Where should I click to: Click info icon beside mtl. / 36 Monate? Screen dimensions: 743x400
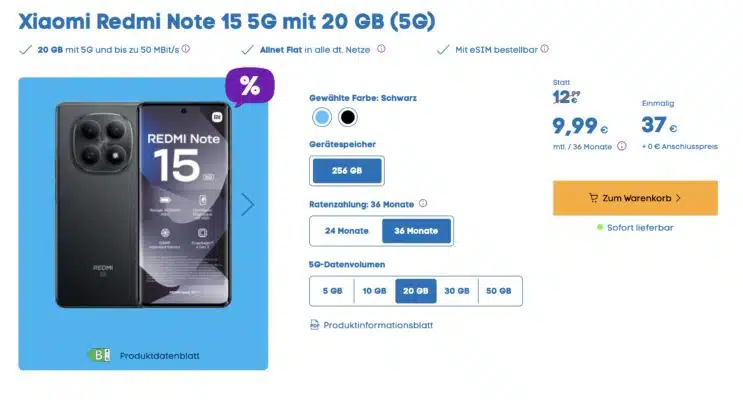click(622, 146)
